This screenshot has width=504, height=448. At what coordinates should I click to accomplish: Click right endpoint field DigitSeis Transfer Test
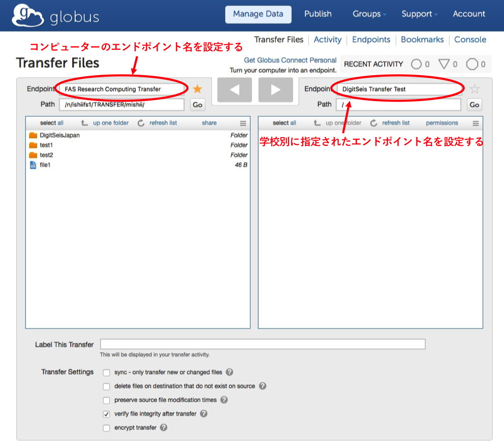point(399,89)
